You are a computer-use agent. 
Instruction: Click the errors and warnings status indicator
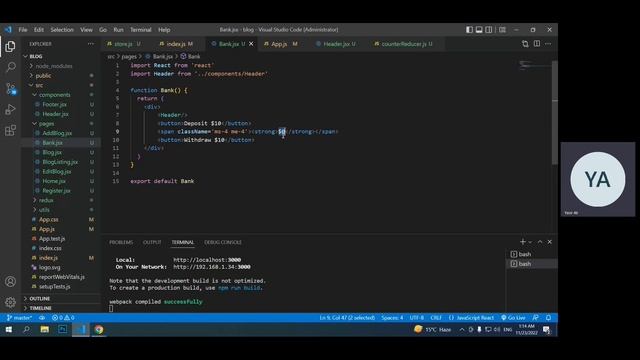tap(63, 318)
